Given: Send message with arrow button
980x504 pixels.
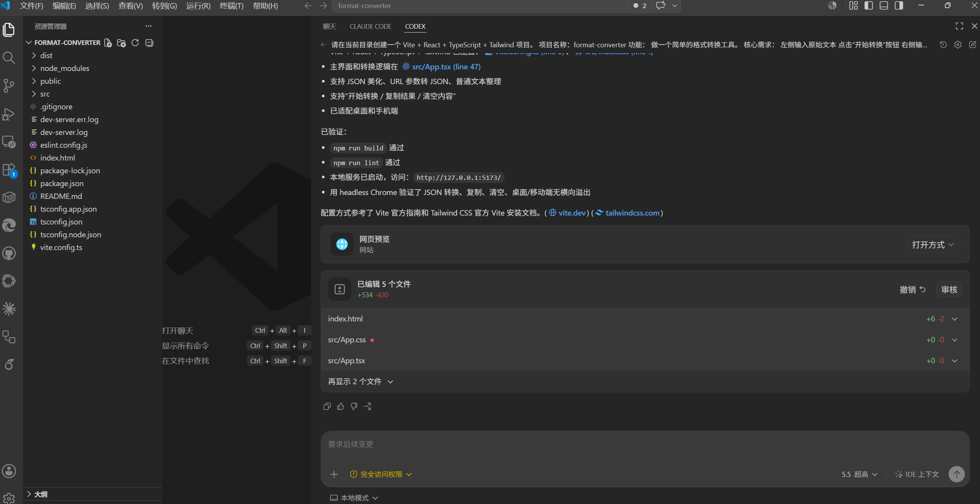Looking at the screenshot, I should 956,474.
